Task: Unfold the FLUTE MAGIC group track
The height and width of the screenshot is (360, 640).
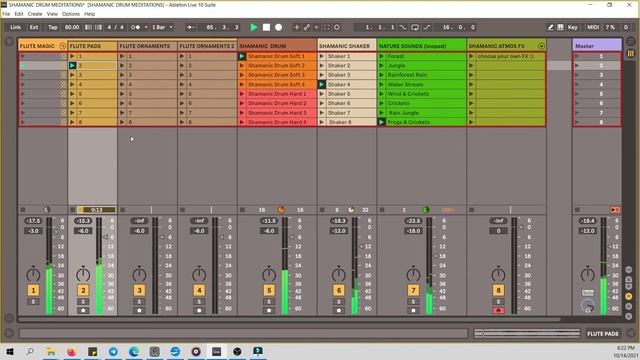Action: (x=62, y=46)
